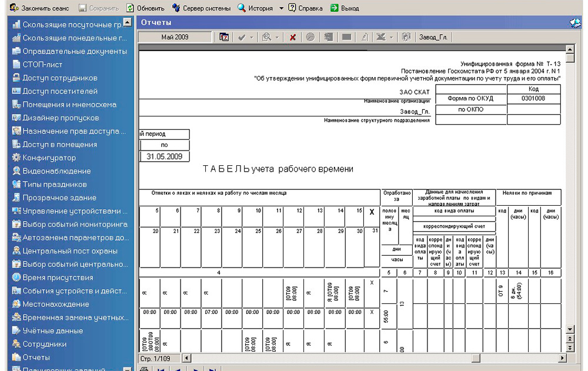Expand the История dropdown arrow
The width and height of the screenshot is (588, 371).
tap(281, 8)
